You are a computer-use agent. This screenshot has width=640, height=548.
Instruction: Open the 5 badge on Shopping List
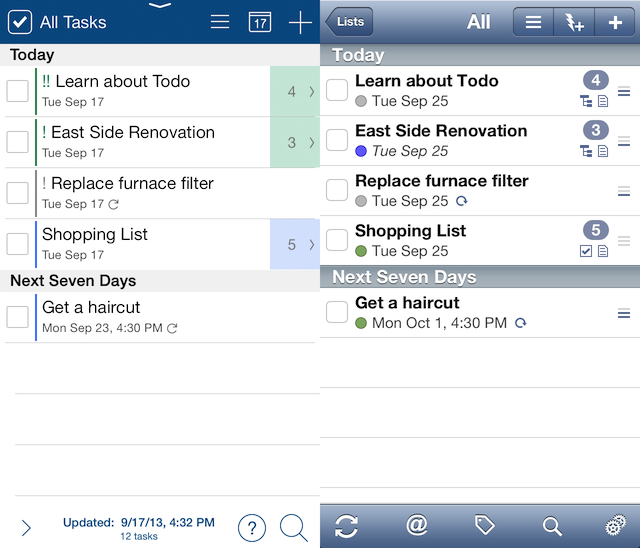(x=596, y=230)
